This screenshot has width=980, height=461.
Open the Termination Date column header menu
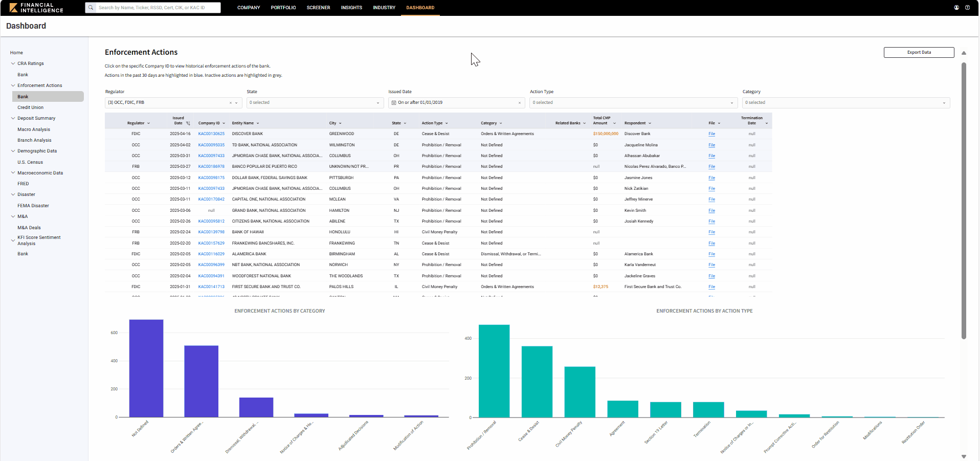[x=767, y=123]
